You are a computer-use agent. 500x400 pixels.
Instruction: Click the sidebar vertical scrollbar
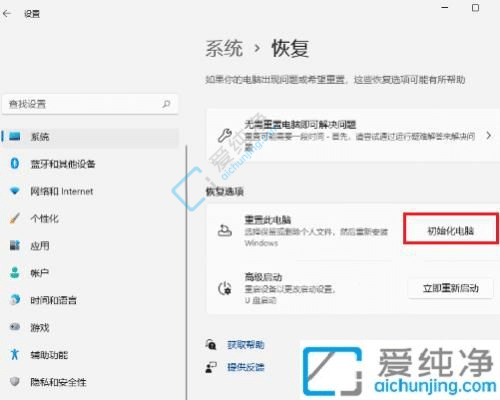186,272
